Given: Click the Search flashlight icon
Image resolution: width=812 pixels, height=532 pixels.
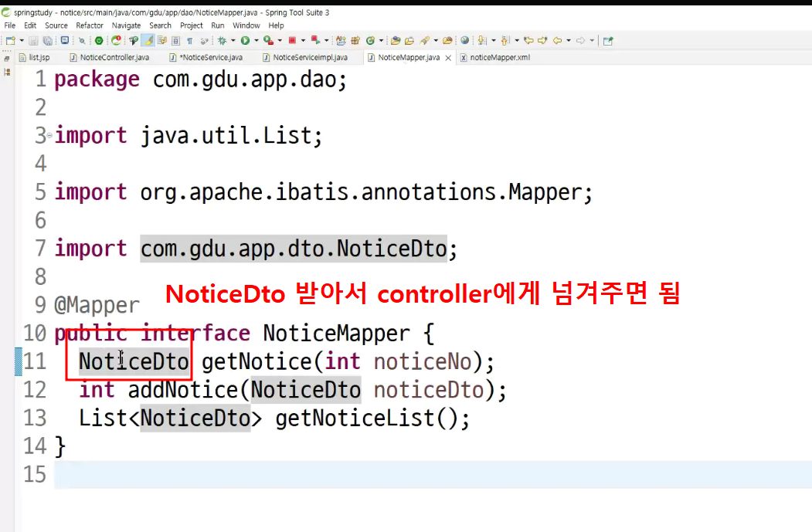Looking at the screenshot, I should click(425, 40).
